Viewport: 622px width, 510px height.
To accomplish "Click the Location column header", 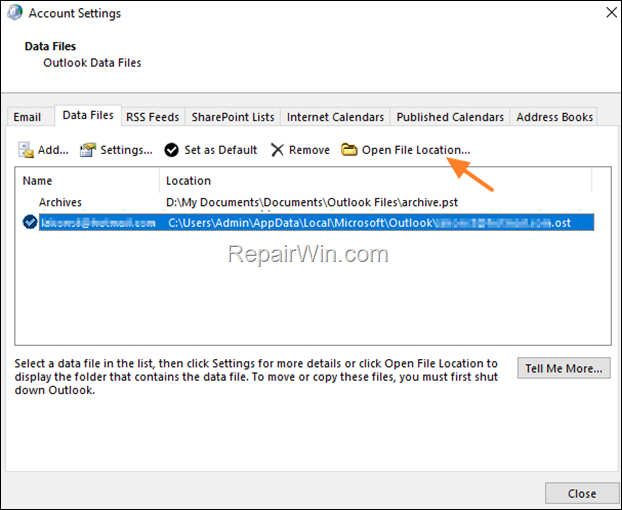I will click(x=188, y=181).
